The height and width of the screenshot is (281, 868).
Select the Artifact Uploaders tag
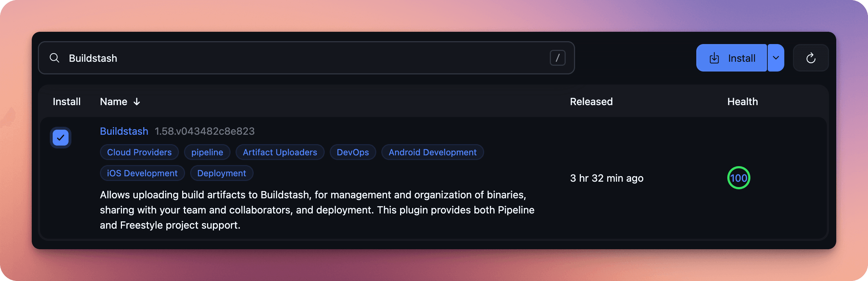pos(280,152)
